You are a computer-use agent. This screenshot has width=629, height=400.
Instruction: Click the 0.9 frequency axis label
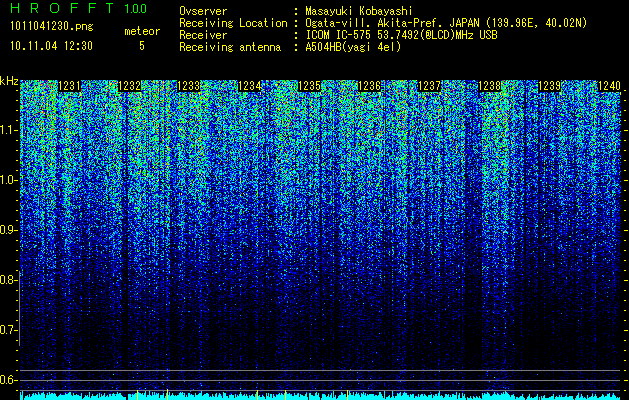point(9,230)
